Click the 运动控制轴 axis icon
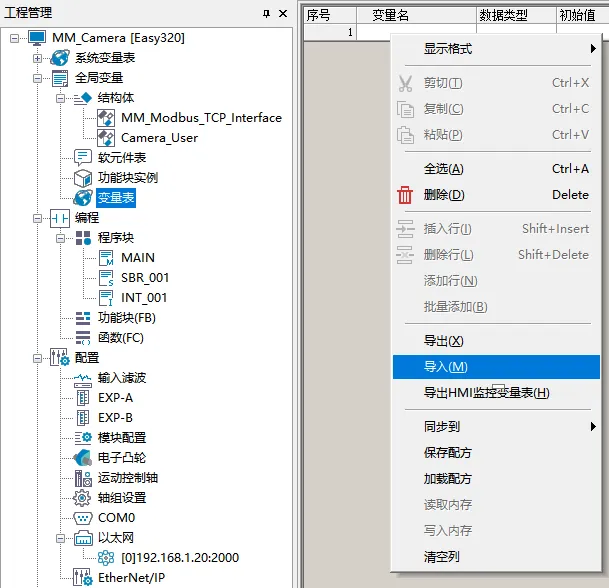 coord(83,478)
